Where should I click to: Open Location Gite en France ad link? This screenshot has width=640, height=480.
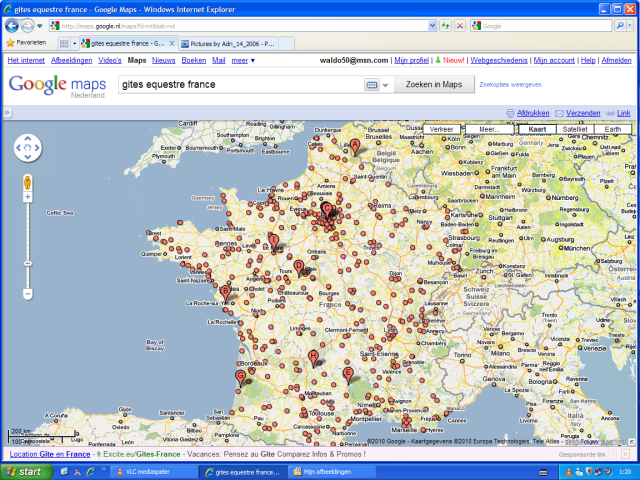coord(50,454)
